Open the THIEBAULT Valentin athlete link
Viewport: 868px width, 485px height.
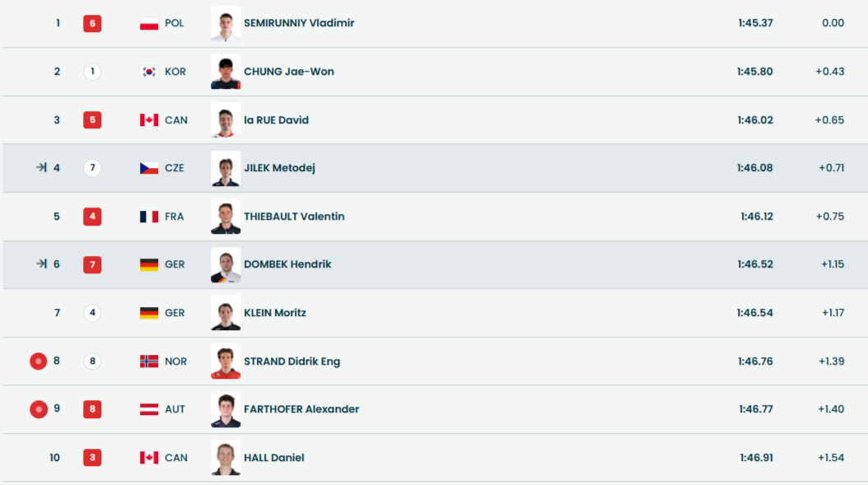(x=294, y=217)
